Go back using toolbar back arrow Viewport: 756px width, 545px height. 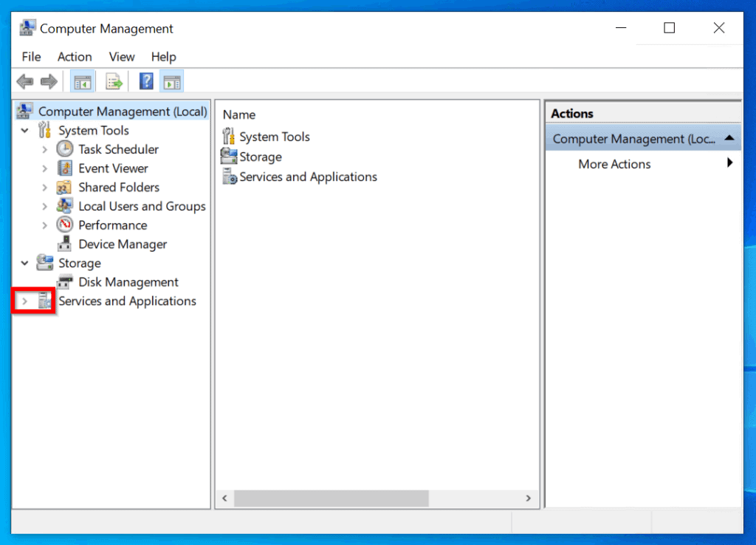point(25,81)
